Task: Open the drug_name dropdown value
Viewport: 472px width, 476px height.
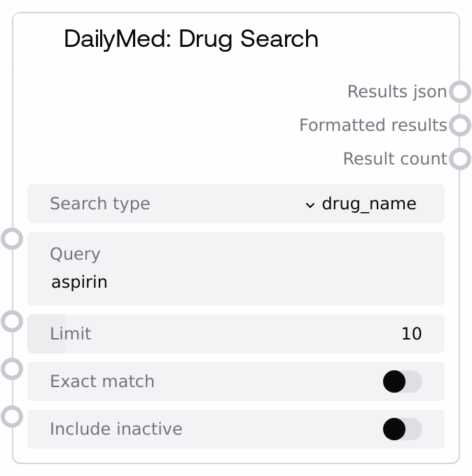Action: click(x=369, y=204)
